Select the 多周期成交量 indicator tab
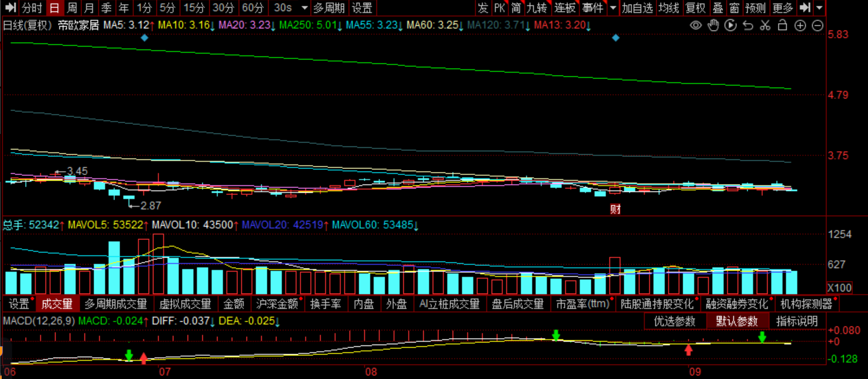The height and width of the screenshot is (379, 868). [x=116, y=303]
